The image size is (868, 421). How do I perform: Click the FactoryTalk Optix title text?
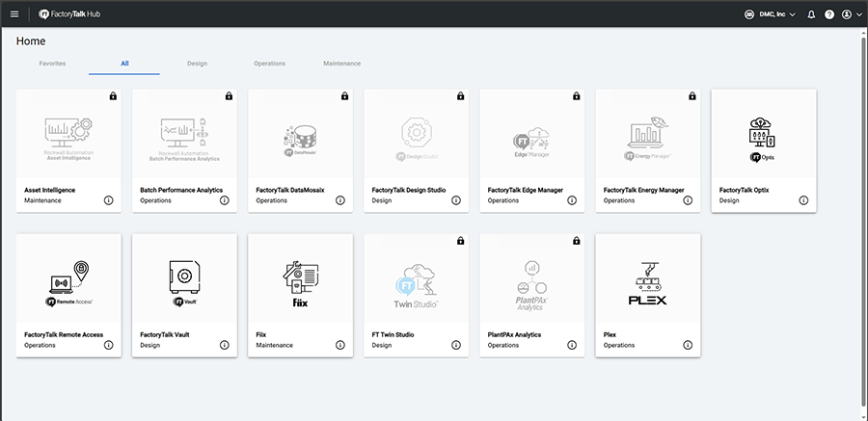[744, 190]
